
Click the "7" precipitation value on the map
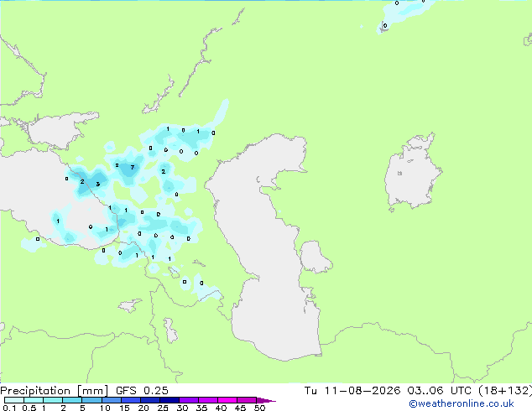[133, 167]
